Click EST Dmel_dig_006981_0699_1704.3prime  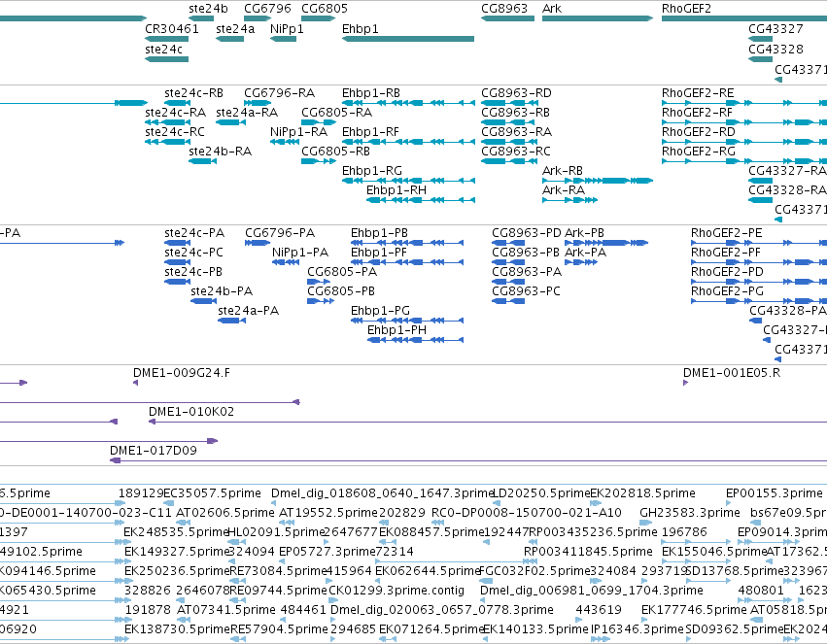591,591
